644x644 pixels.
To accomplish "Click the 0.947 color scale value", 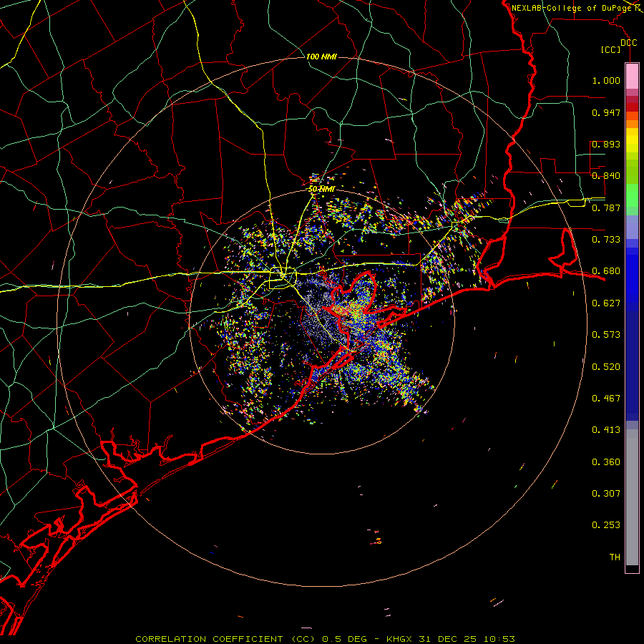I will pos(606,112).
